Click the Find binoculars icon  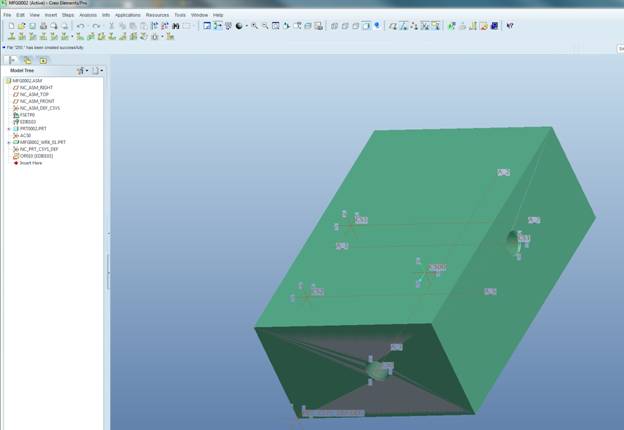pos(176,26)
